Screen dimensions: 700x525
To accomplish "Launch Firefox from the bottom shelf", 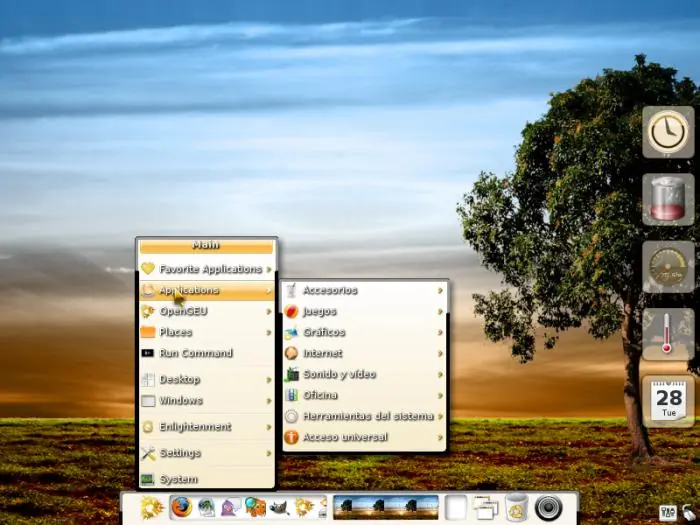I will (181, 507).
